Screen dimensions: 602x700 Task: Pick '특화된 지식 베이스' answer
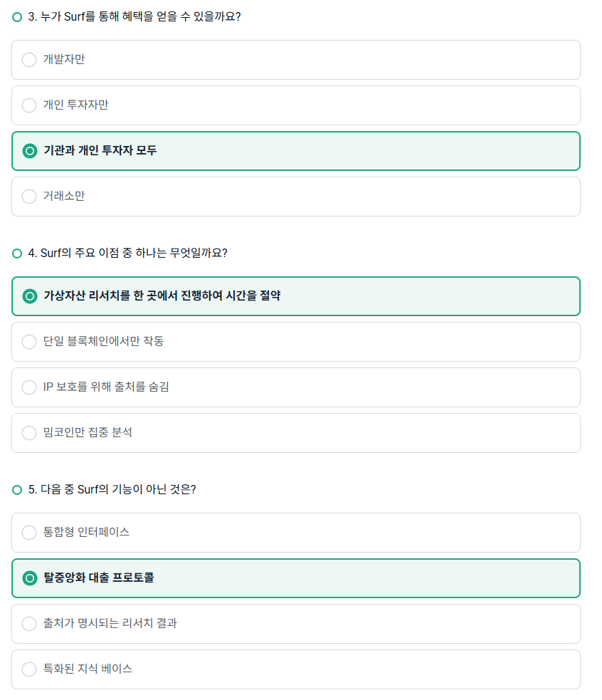pos(296,669)
